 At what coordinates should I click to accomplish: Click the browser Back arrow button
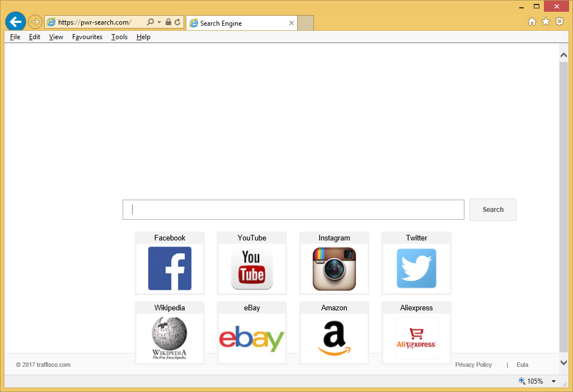(15, 22)
